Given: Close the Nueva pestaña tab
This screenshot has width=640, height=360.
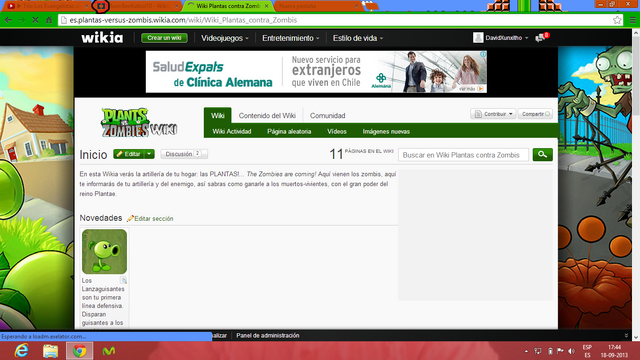Looking at the screenshot, I should tap(356, 6).
